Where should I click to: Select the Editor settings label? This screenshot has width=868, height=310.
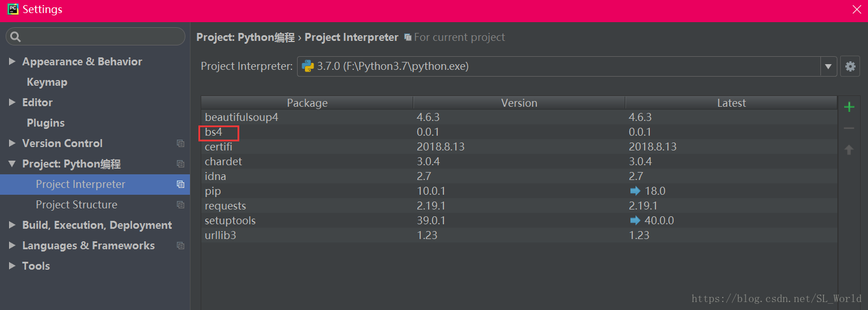click(37, 103)
